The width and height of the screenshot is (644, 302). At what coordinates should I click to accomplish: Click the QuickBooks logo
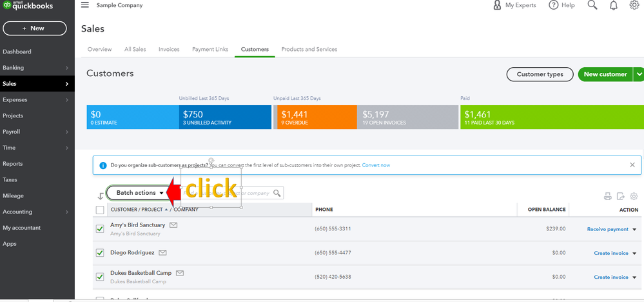point(28,5)
